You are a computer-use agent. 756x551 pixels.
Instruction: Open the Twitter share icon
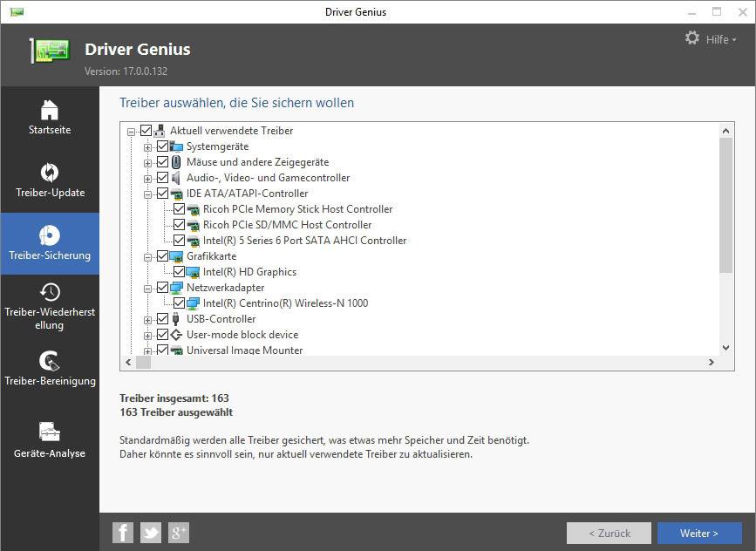coord(151,533)
